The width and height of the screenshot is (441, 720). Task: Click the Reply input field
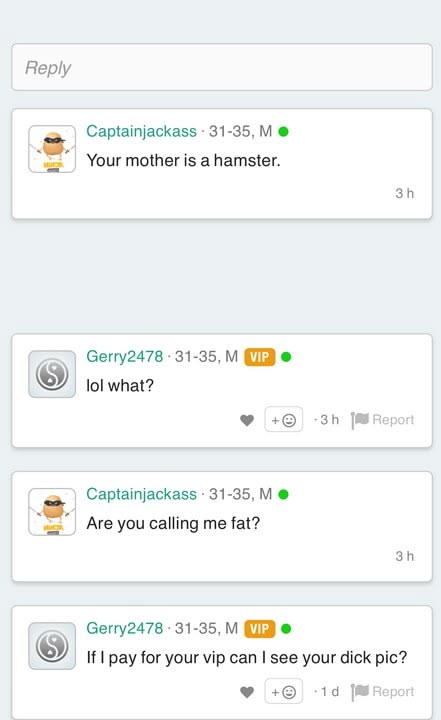coord(221,67)
